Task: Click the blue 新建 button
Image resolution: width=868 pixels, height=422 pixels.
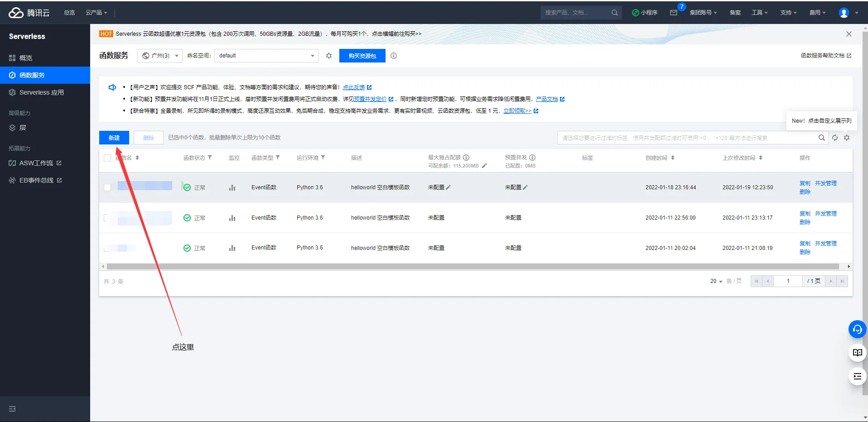Action: tap(114, 138)
